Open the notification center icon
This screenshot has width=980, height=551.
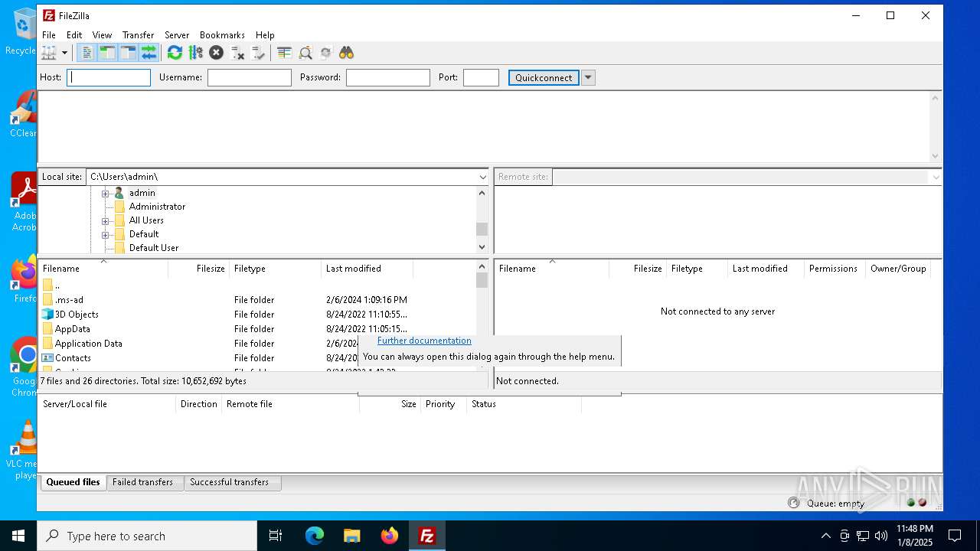point(955,536)
